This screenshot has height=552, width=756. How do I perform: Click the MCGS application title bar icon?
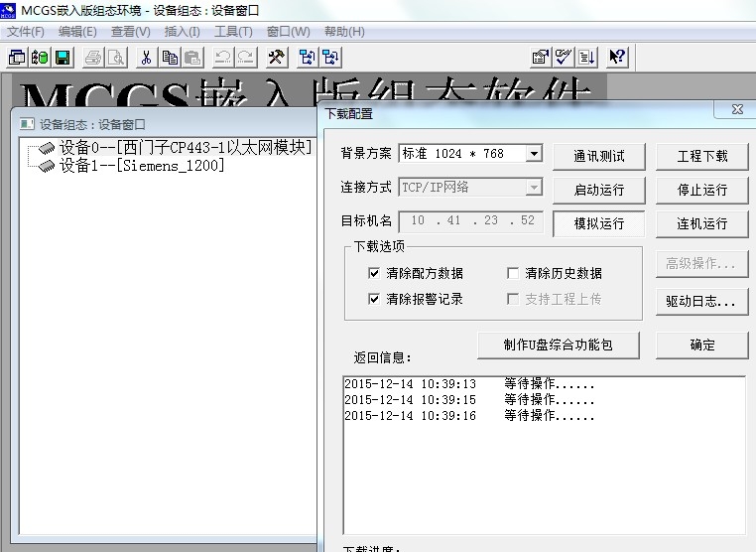pos(8,10)
